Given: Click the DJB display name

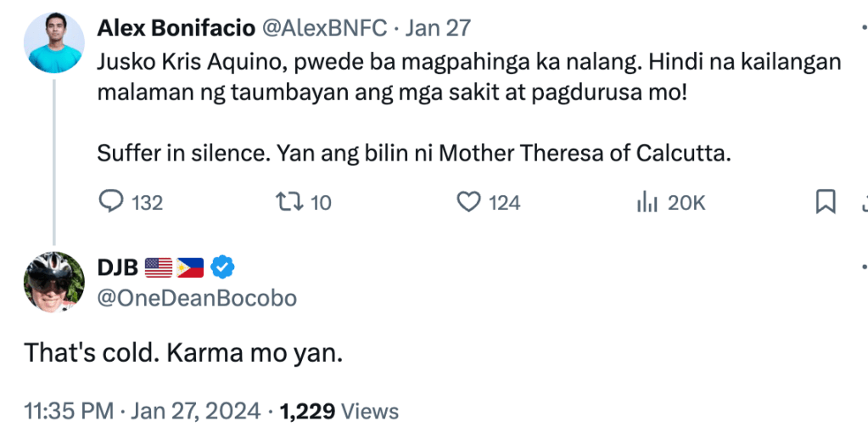Looking at the screenshot, I should [118, 268].
